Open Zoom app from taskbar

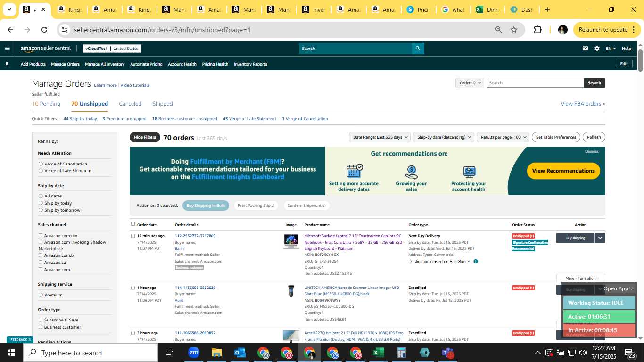[x=194, y=353]
